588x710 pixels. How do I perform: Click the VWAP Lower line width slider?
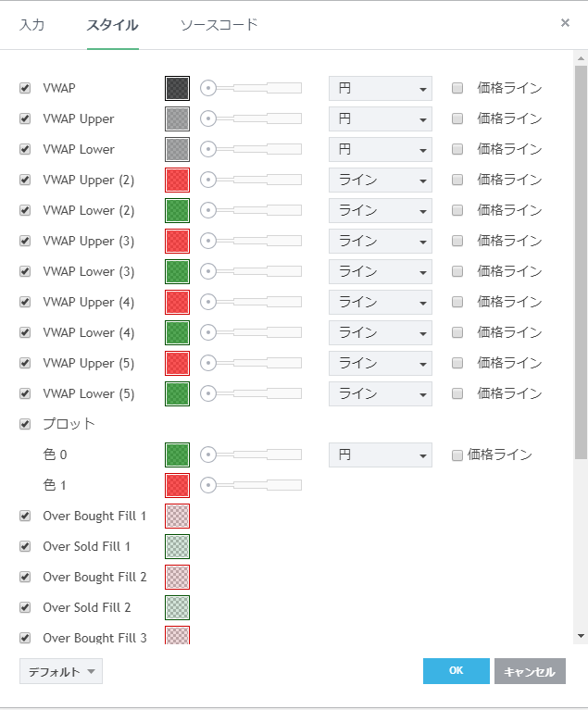point(252,149)
